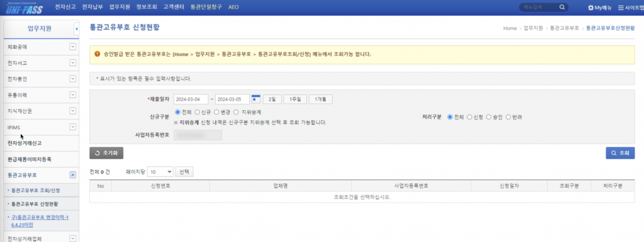Image resolution: width=644 pixels, height=242 pixels.
Task: Open My메뉴 gear menu
Action: tap(599, 8)
